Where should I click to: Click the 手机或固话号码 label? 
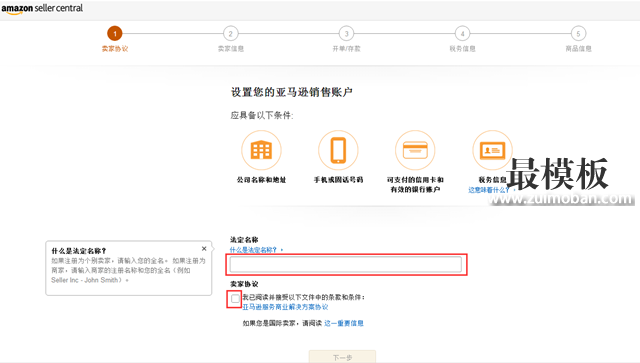coord(338,180)
